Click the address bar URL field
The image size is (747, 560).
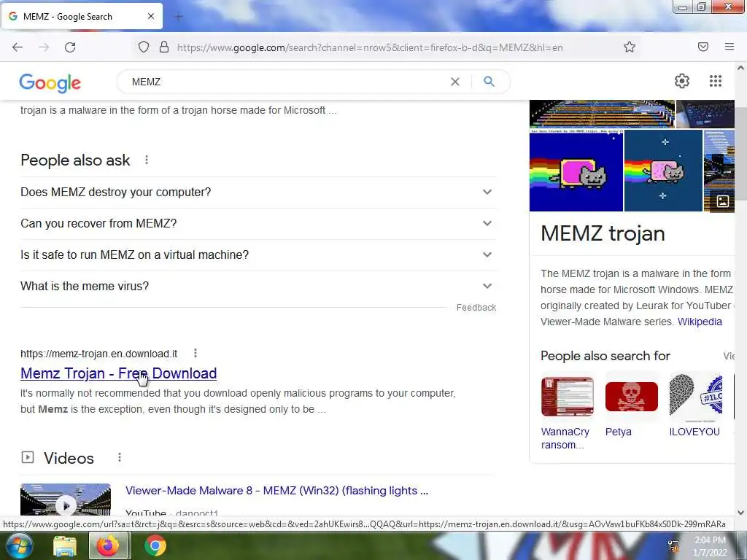tap(370, 47)
